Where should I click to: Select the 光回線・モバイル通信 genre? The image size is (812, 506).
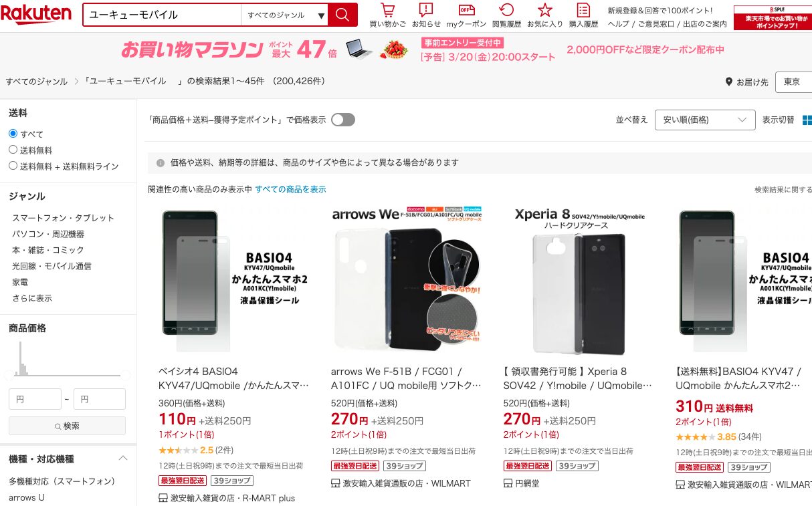tap(52, 266)
